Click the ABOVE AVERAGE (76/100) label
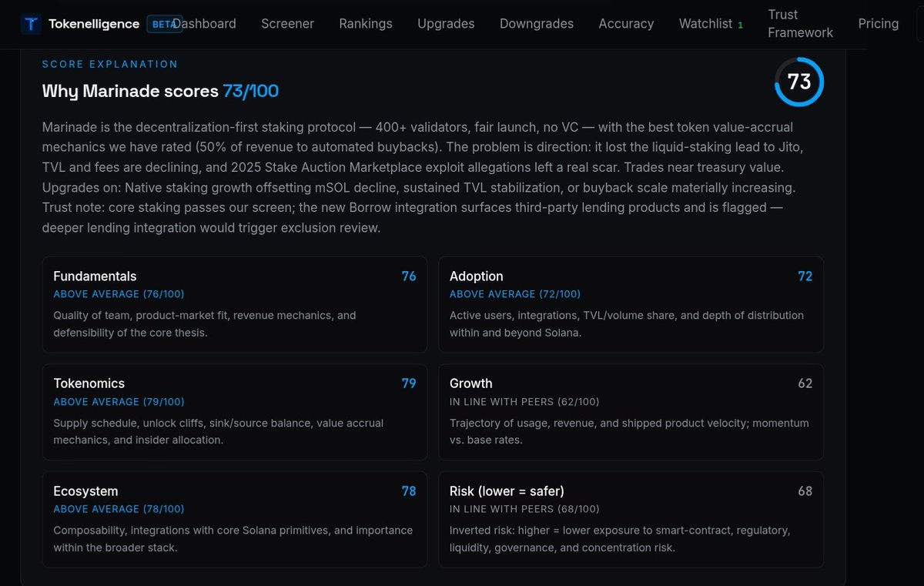Screen dimensions: 924x586 (x=119, y=294)
